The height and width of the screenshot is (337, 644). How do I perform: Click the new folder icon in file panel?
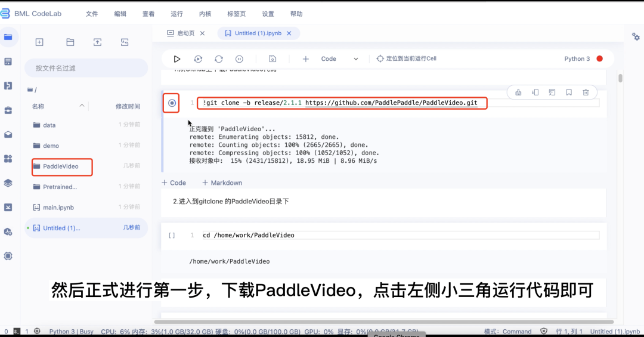coord(70,42)
